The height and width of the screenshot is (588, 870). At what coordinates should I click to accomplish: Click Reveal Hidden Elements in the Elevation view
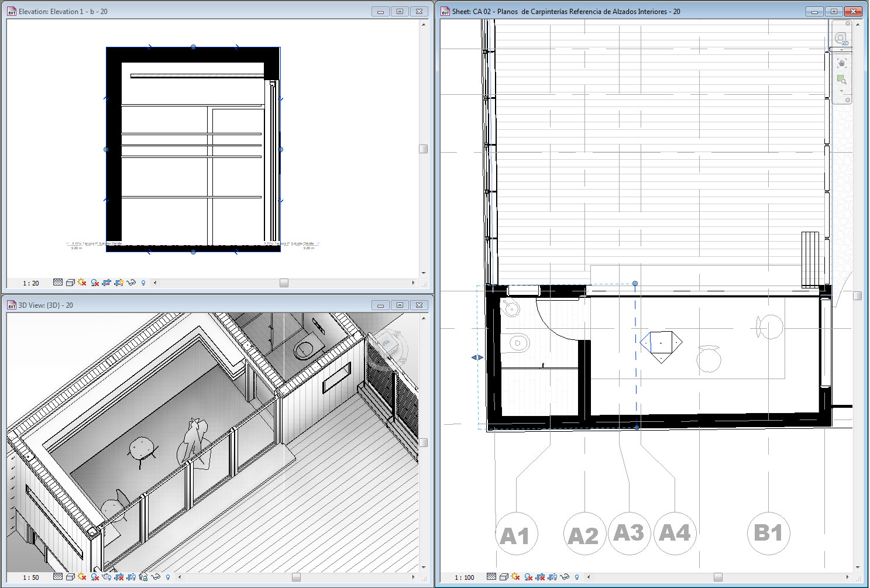[143, 283]
